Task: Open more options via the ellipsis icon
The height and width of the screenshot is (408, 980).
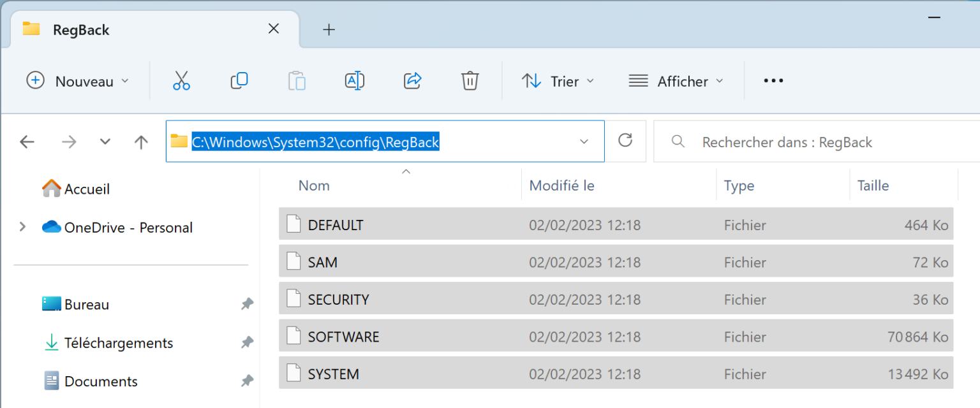Action: click(x=773, y=80)
